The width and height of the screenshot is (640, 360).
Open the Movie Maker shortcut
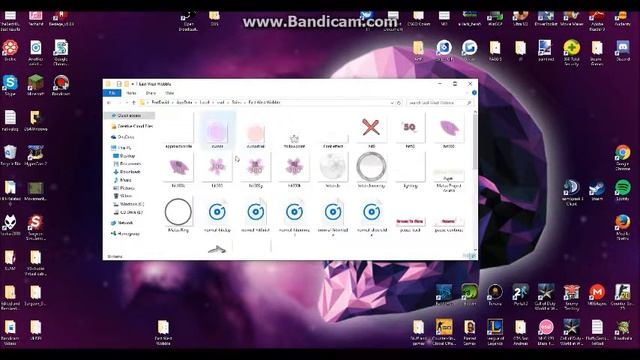[571, 18]
